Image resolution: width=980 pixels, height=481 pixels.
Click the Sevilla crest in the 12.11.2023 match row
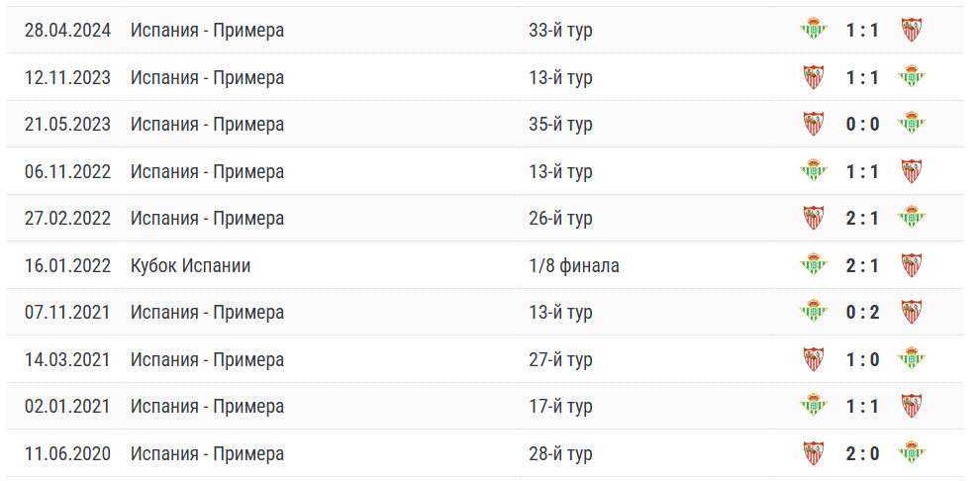point(813,77)
